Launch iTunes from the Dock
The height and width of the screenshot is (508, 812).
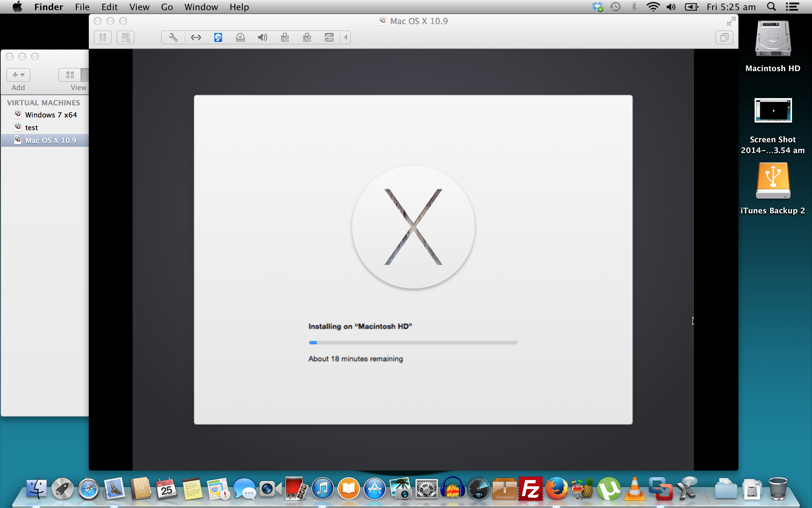[323, 489]
